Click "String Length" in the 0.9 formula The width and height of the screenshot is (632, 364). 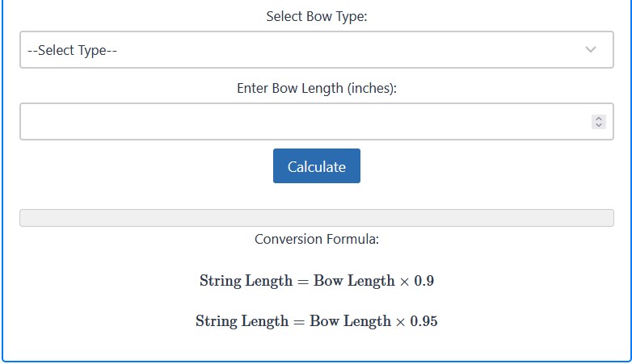pos(246,281)
